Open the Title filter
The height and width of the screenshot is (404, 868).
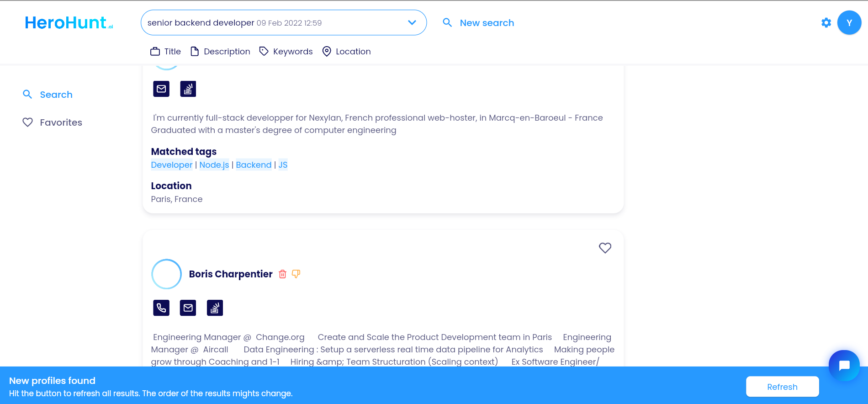[166, 52]
